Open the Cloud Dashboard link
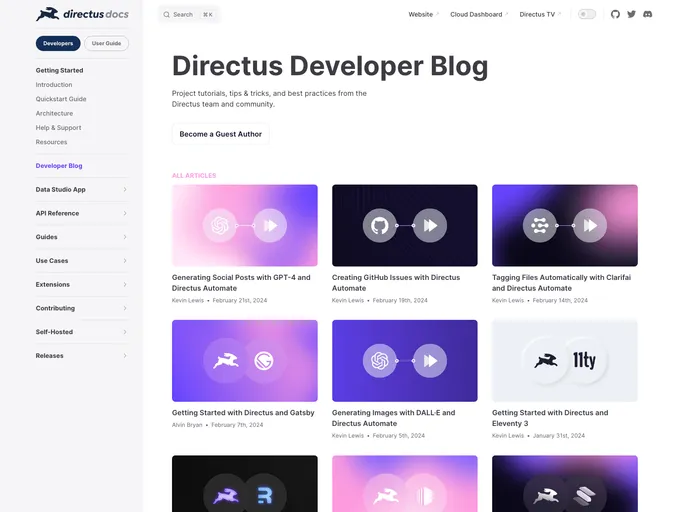The height and width of the screenshot is (512, 688). pyautogui.click(x=479, y=14)
